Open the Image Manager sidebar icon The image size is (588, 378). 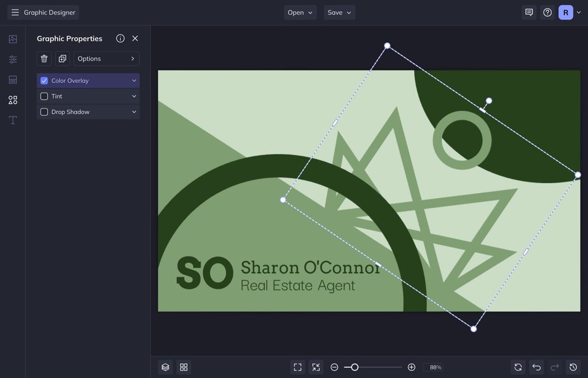[12, 39]
